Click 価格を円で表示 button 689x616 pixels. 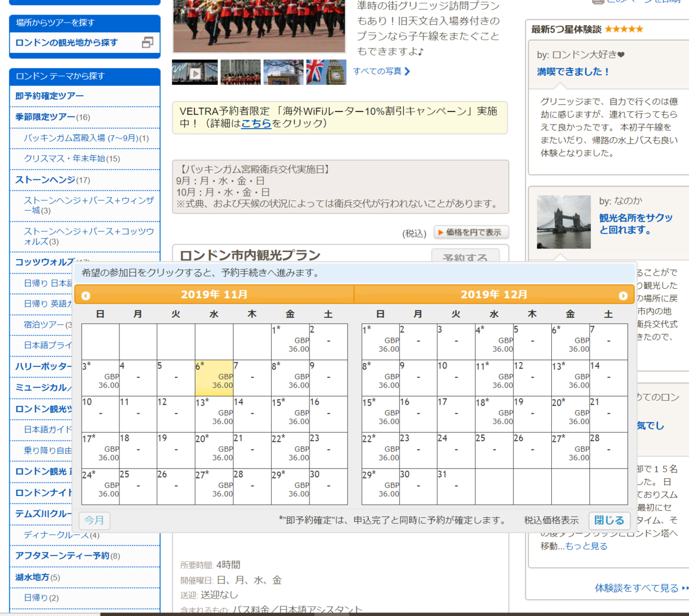point(471,233)
